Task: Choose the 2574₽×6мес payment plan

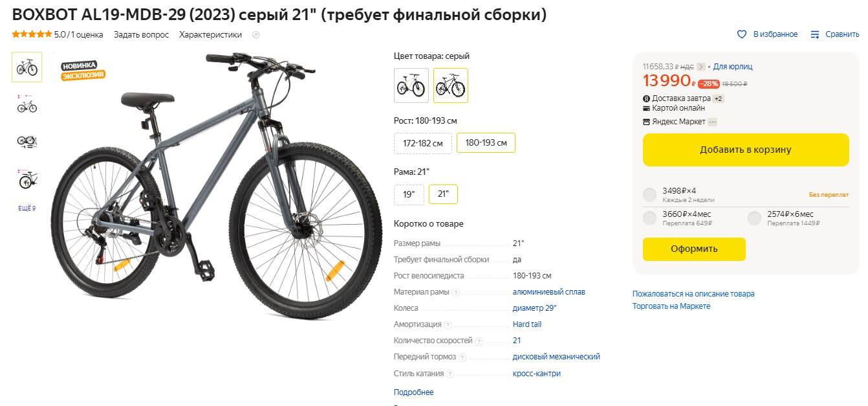Action: (754, 218)
